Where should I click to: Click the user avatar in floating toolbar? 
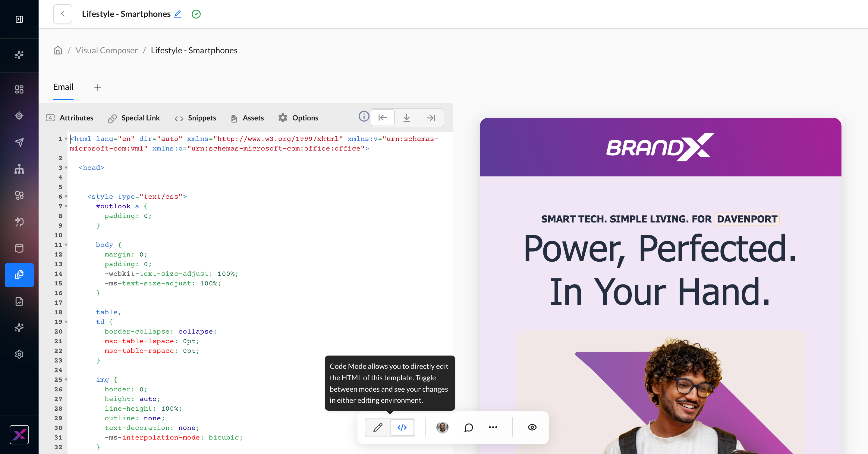442,428
